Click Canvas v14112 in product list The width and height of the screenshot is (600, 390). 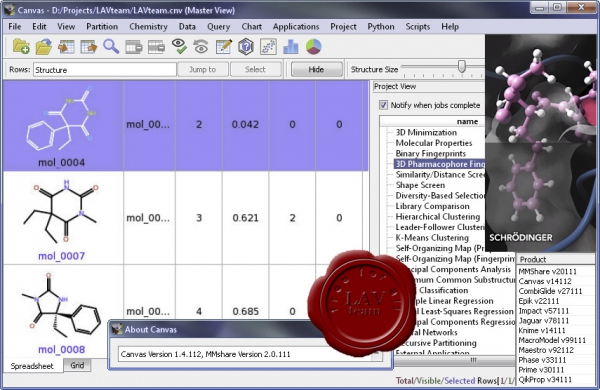coord(545,281)
